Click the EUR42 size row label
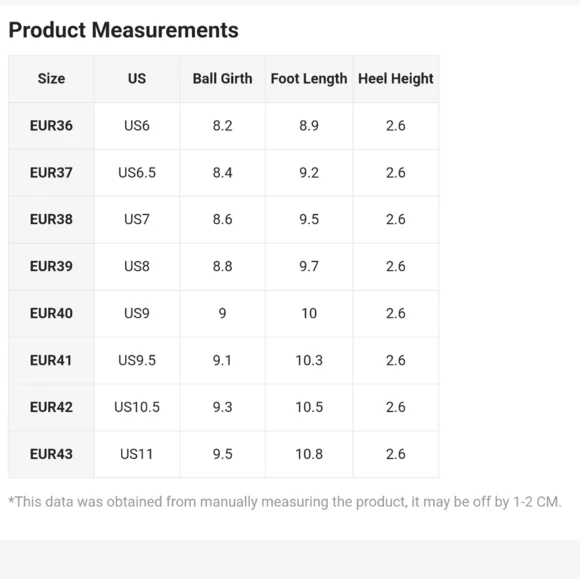Viewport: 580px width, 579px height. coord(51,407)
